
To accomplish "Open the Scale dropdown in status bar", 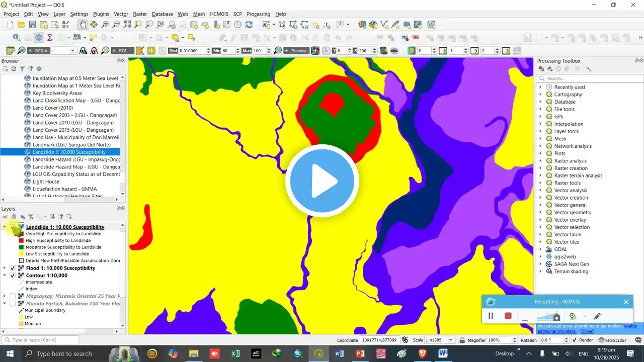I will pyautogui.click(x=451, y=340).
